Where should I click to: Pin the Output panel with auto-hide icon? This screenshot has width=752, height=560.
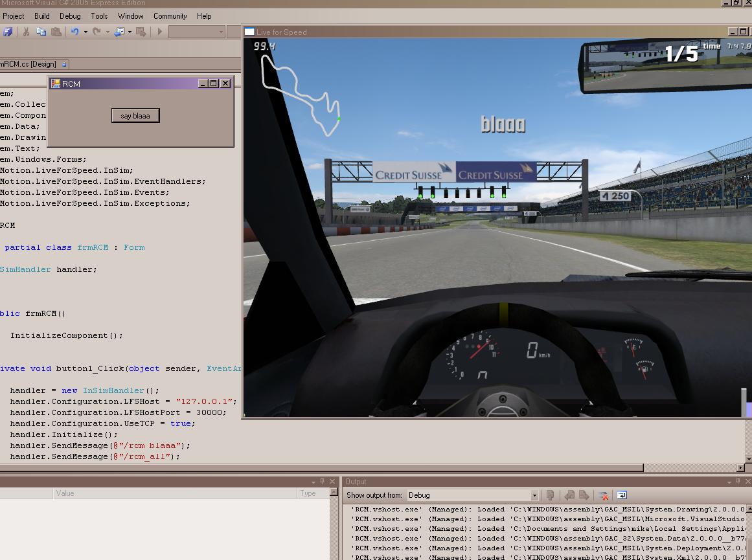[x=738, y=482]
